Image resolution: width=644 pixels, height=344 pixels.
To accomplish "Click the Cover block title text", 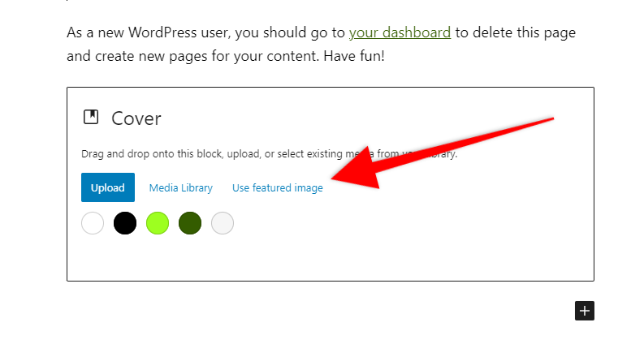I will [136, 118].
